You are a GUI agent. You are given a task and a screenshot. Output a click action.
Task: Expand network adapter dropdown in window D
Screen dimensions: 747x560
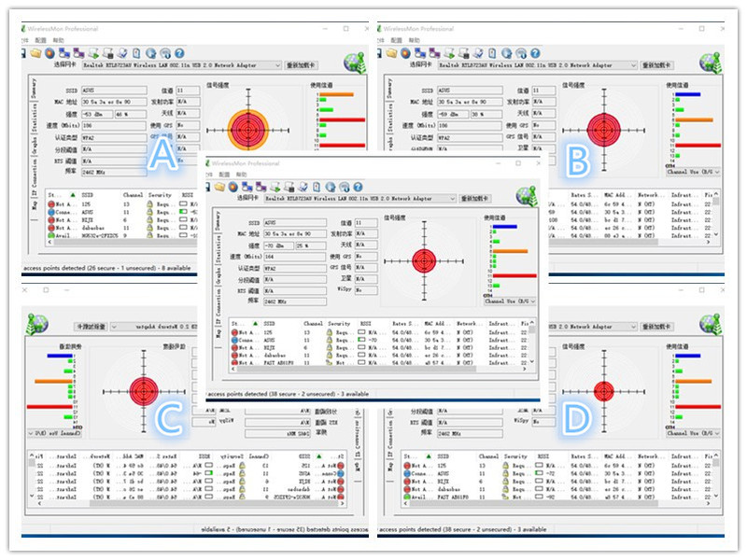pos(633,327)
